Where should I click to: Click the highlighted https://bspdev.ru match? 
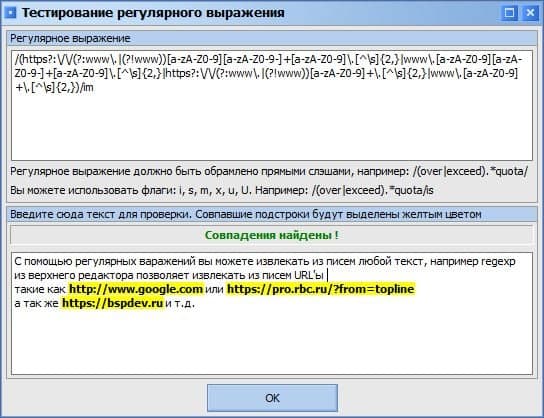(x=112, y=303)
